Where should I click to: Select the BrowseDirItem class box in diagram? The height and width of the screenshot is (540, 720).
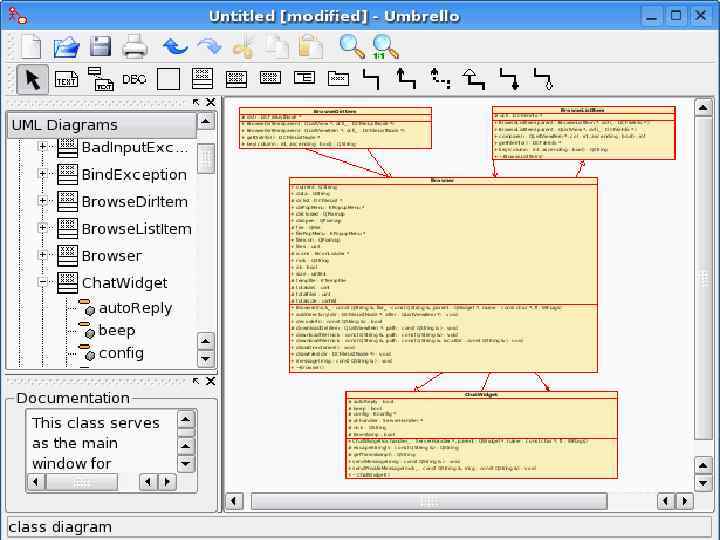[x=335, y=128]
